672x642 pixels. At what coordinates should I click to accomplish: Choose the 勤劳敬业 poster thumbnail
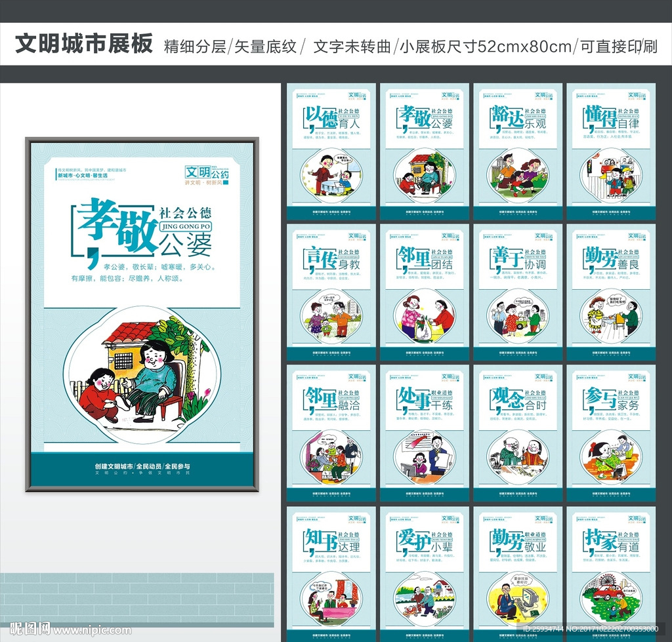(x=518, y=574)
